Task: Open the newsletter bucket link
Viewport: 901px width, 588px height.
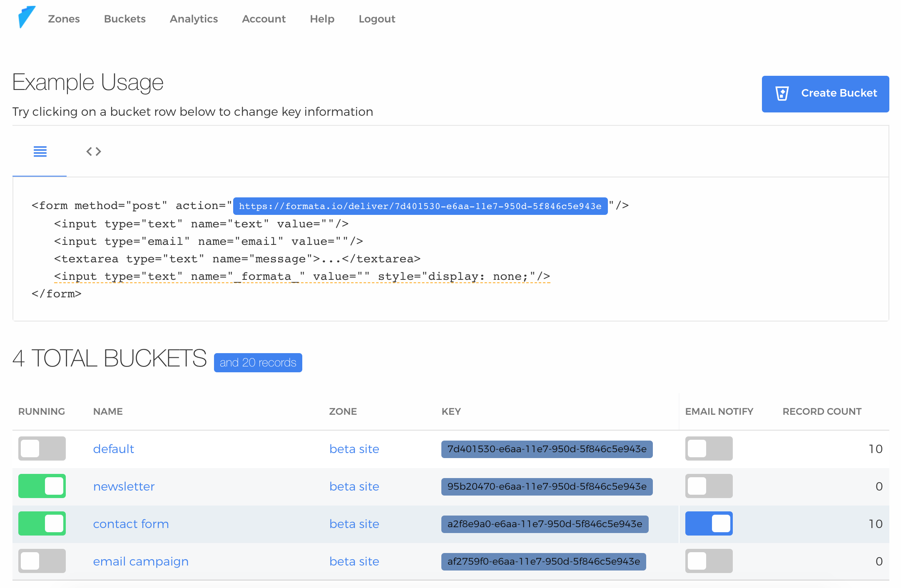Action: pyautogui.click(x=124, y=486)
